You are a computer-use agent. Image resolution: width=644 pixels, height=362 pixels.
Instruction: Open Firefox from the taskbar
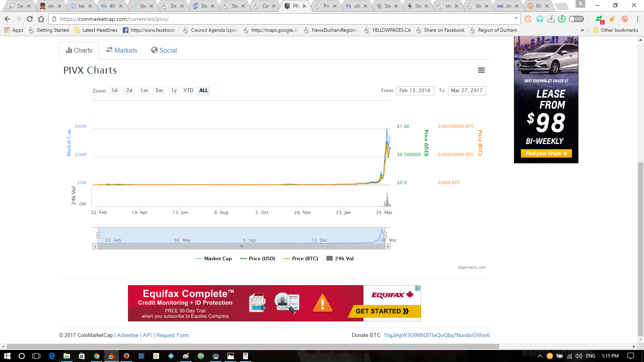[126, 356]
